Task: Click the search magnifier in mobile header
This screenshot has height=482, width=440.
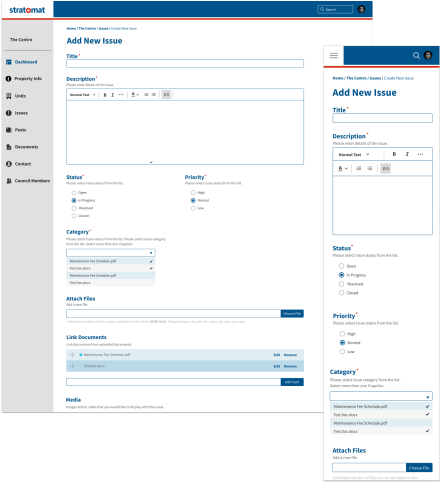Action: pyautogui.click(x=416, y=55)
